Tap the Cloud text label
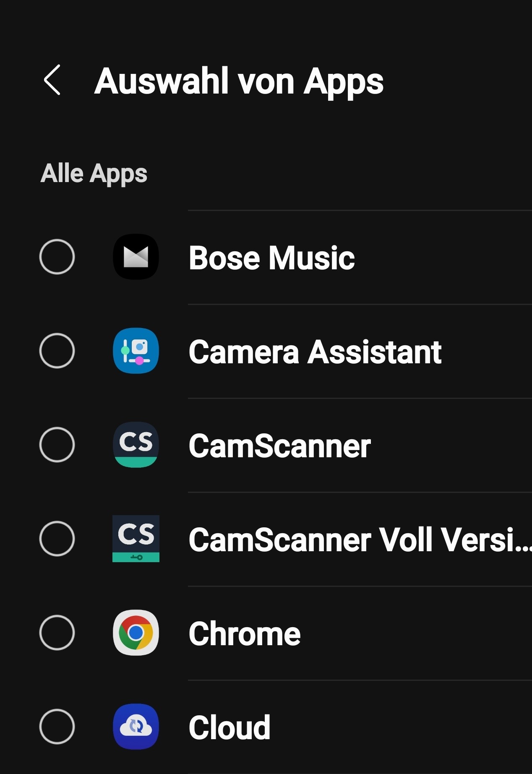The image size is (532, 774). click(x=229, y=727)
